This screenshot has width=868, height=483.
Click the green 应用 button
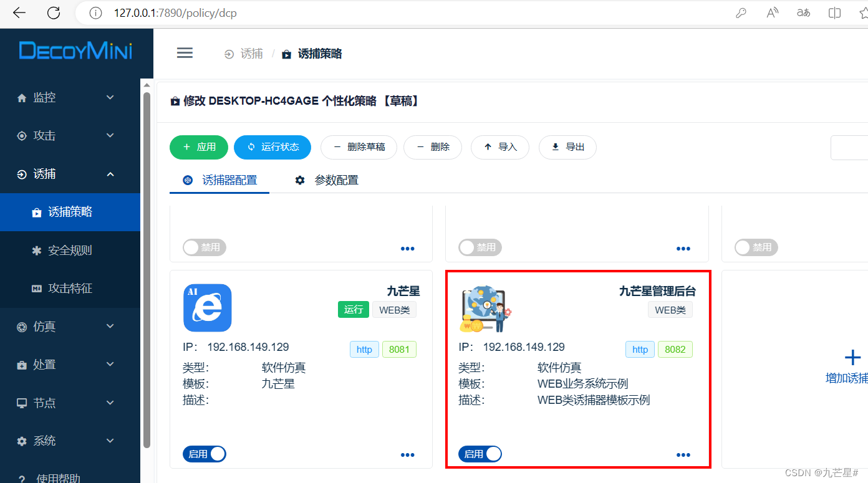[x=199, y=147]
